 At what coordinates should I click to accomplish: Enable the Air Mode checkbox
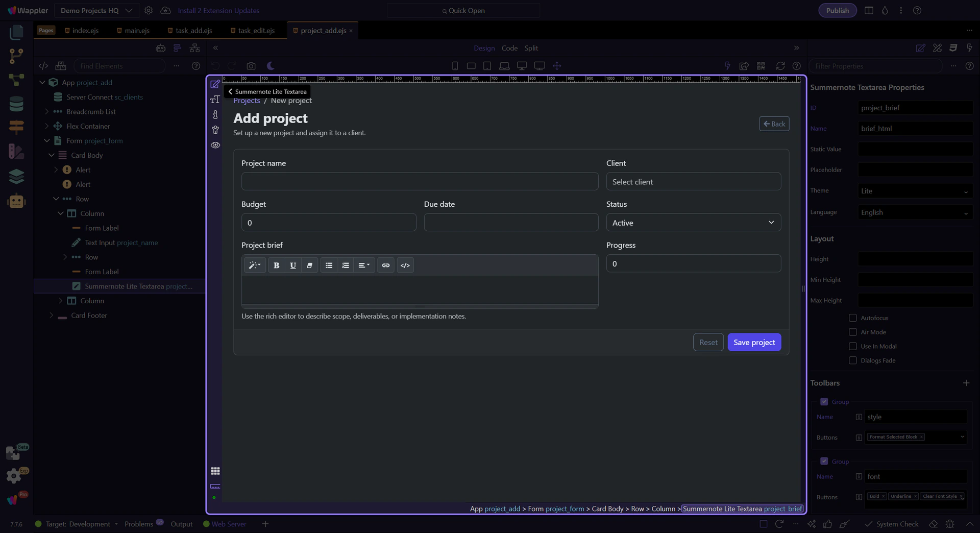pos(852,332)
